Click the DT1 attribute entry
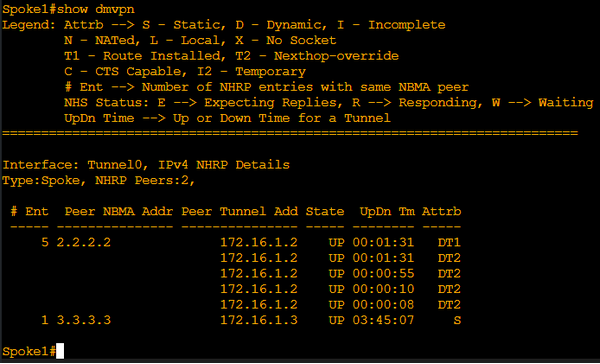Screen dimensions: 600x364 [x=449, y=242]
